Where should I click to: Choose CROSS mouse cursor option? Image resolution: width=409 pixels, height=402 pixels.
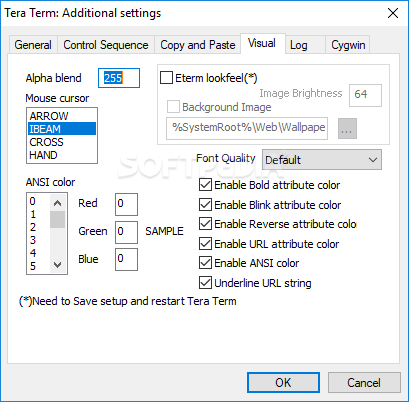pos(62,142)
